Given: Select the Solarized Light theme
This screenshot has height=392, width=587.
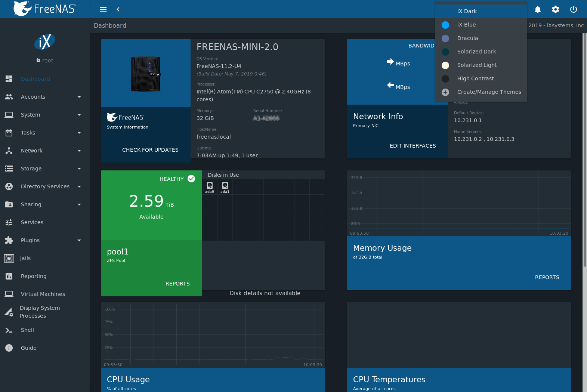Looking at the screenshot, I should (481, 65).
